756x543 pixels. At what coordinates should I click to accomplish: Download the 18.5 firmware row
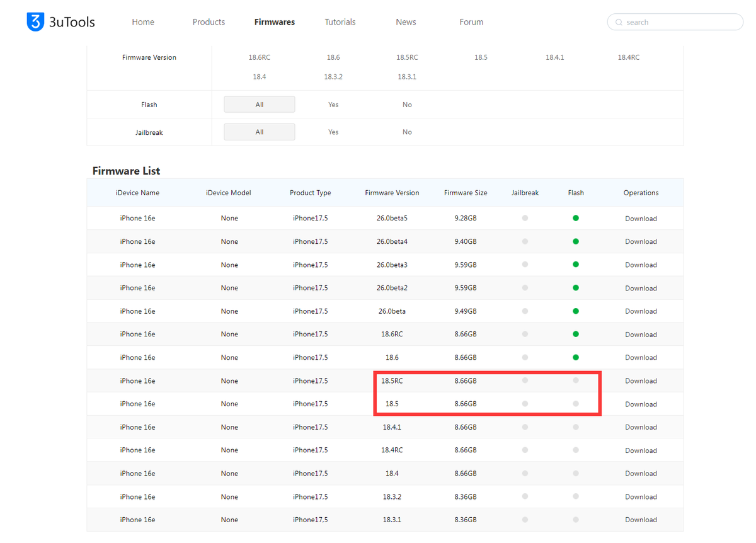pos(641,404)
